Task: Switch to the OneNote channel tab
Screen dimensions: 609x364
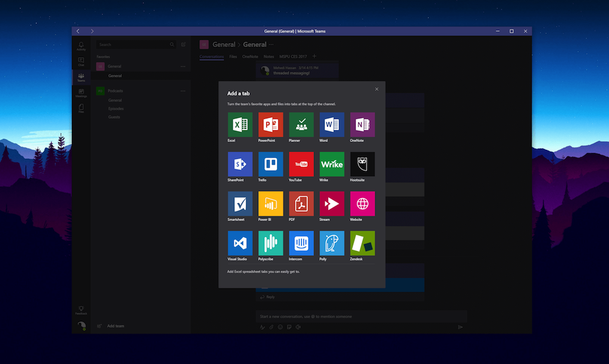Action: pyautogui.click(x=250, y=57)
